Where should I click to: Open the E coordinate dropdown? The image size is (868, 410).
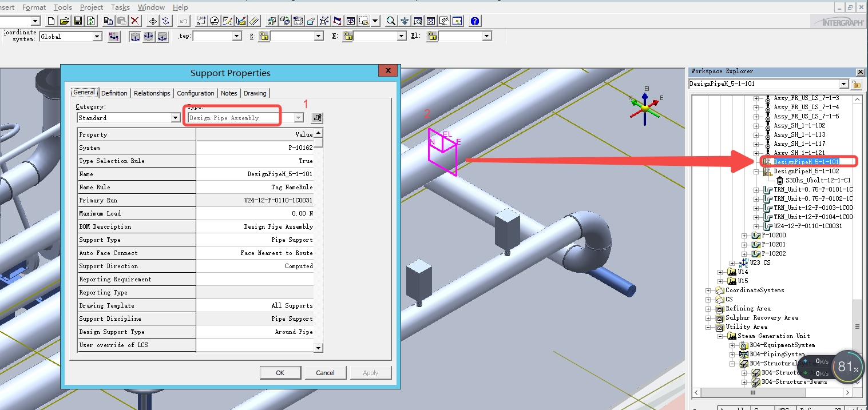tap(319, 36)
